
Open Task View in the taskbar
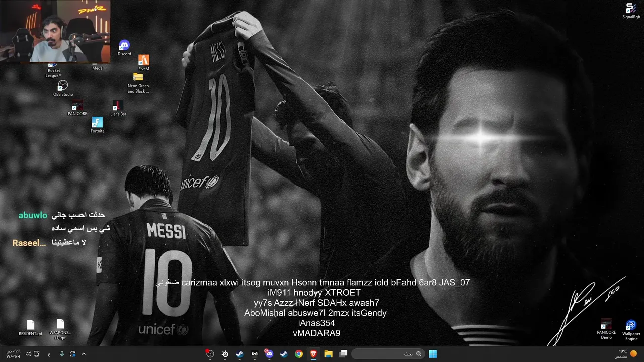coord(343,354)
